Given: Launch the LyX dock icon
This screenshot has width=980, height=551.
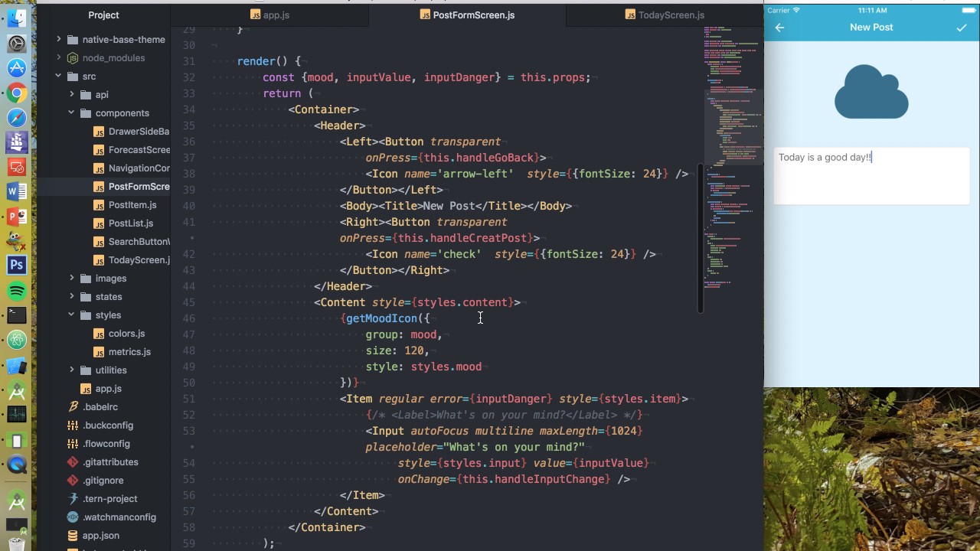Looking at the screenshot, I should coord(16,240).
